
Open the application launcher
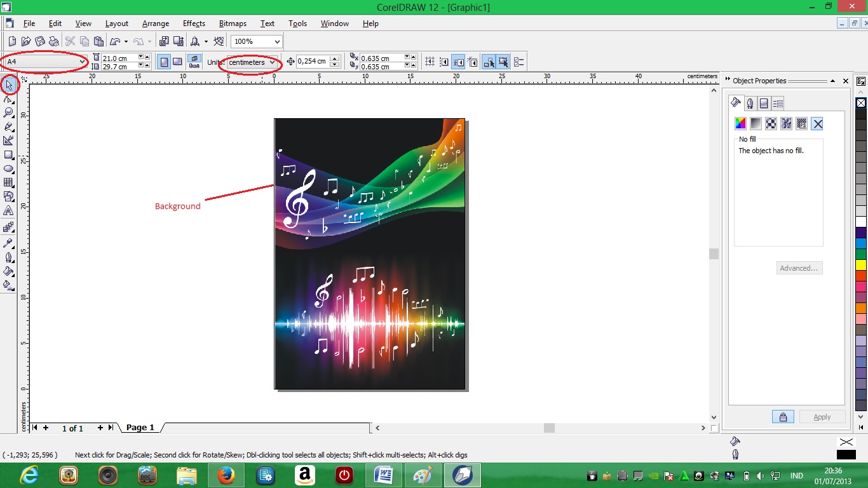[195, 41]
